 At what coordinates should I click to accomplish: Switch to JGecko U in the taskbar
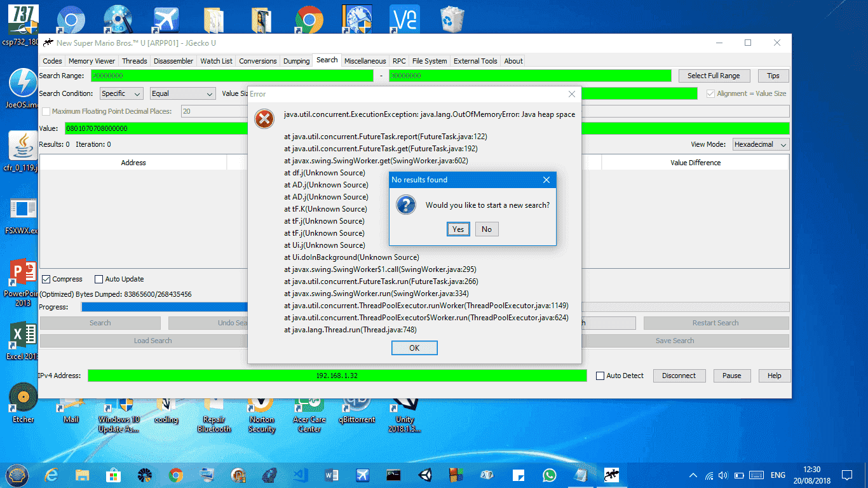(612, 475)
